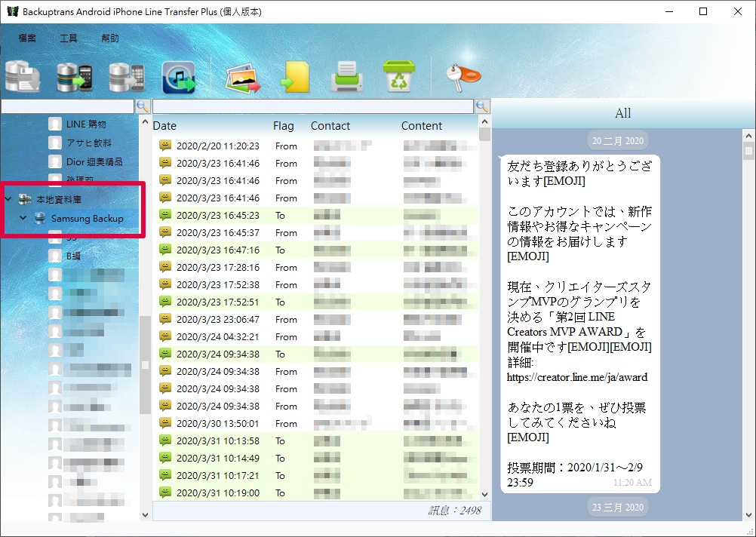
Task: Click the 訊息：2498 status count
Action: click(454, 511)
